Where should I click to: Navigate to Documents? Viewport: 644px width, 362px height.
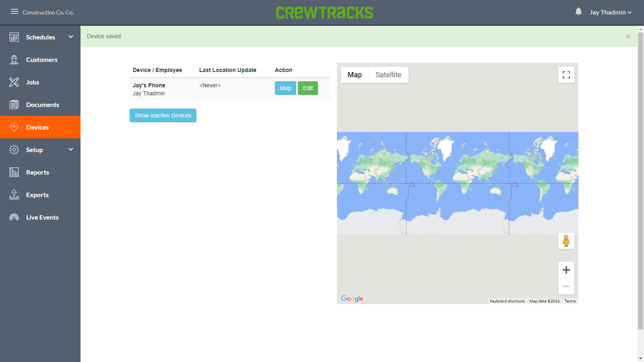40,105
